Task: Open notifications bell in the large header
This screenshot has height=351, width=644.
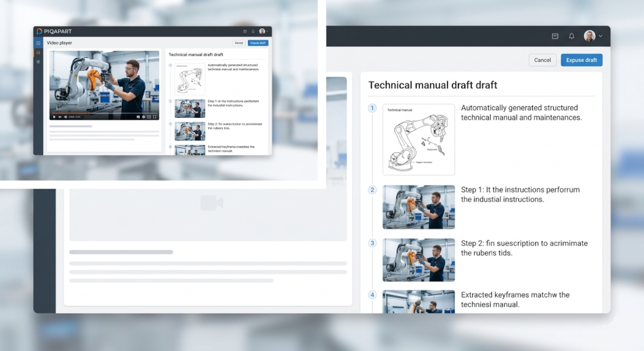Action: pos(571,36)
